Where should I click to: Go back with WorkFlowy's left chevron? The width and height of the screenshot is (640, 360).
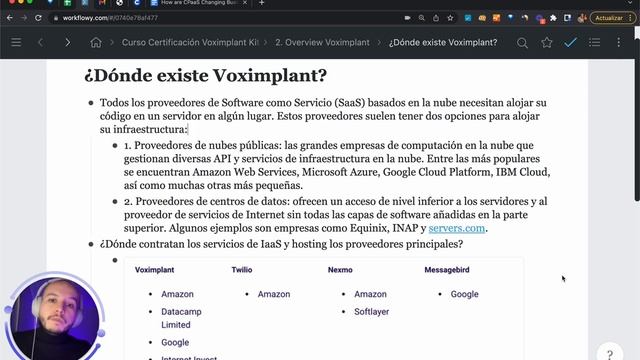40,42
